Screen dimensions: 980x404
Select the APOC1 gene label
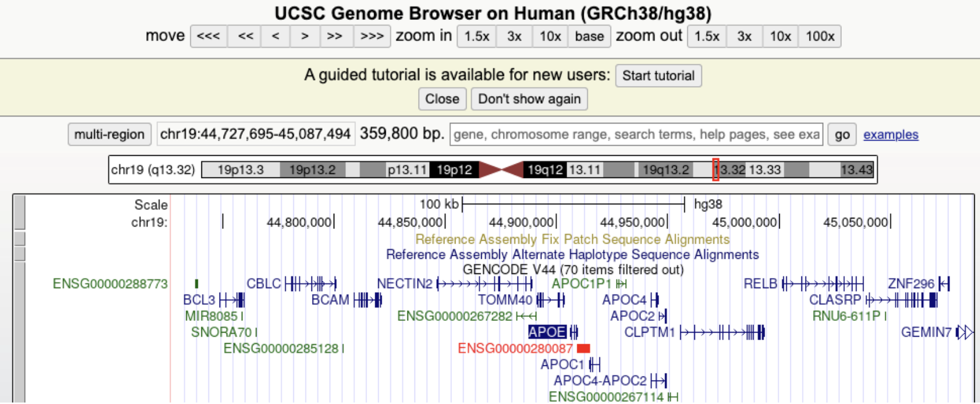(563, 365)
